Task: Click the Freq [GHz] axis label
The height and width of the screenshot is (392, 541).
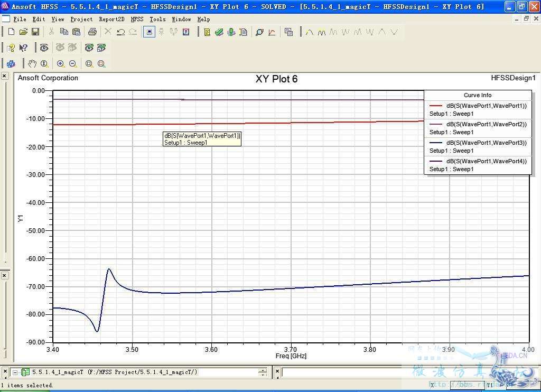Action: pyautogui.click(x=291, y=356)
